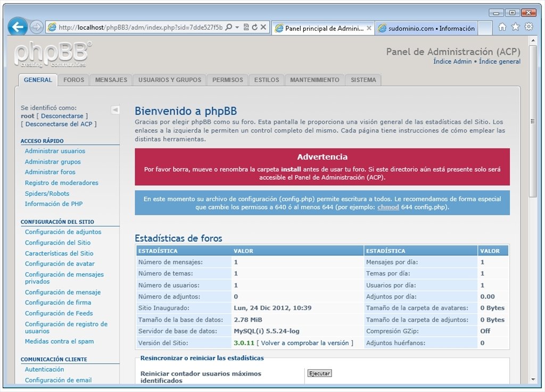Screen dimensions: 545x392
Task: Open Registro de moderadores
Action: click(62, 183)
